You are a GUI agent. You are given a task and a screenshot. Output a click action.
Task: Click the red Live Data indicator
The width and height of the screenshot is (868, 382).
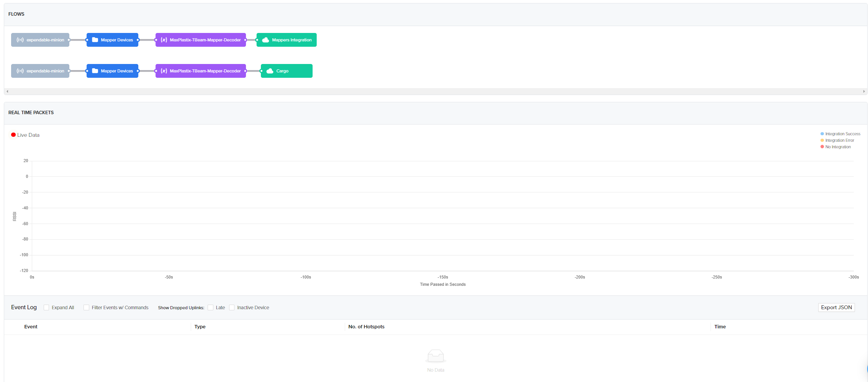coord(13,134)
